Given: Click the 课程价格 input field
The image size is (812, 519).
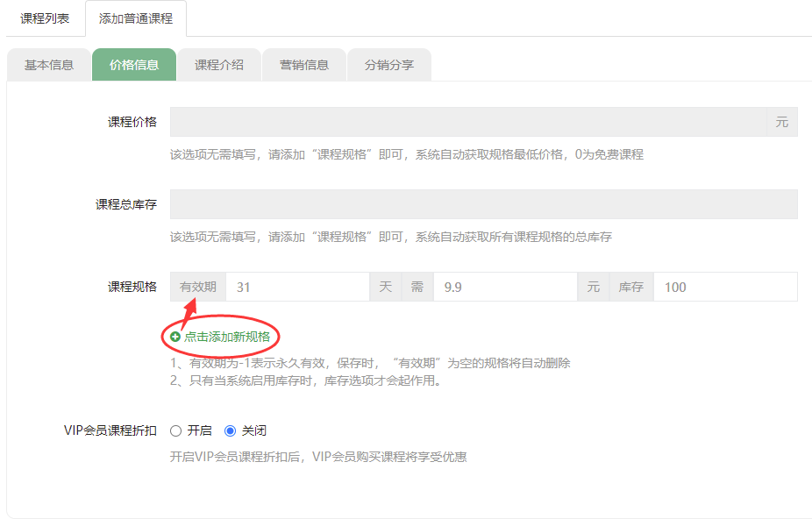Looking at the screenshot, I should point(468,122).
